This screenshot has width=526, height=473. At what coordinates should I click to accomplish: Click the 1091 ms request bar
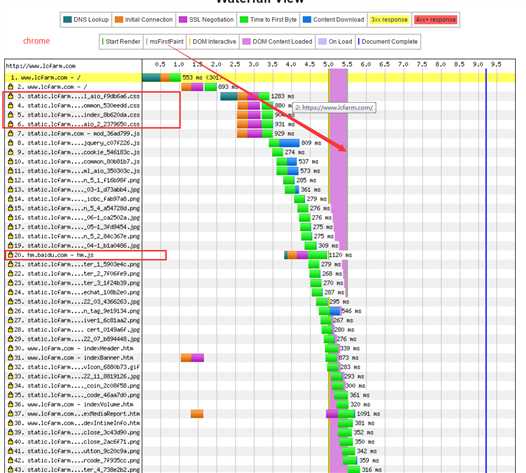point(340,414)
